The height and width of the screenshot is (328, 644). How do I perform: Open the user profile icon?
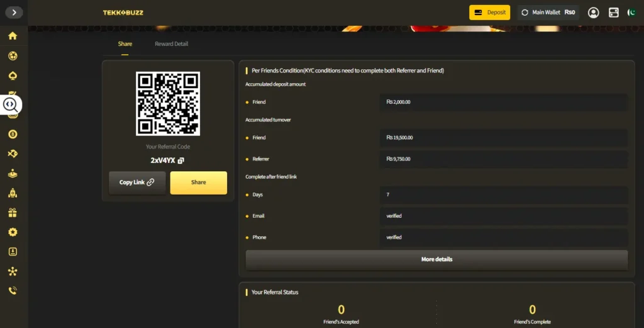click(593, 13)
